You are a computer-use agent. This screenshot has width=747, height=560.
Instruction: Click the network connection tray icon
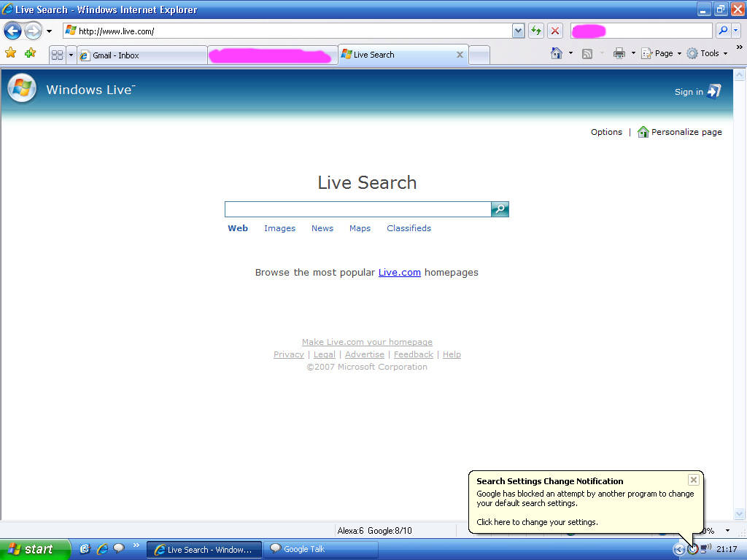tap(705, 549)
